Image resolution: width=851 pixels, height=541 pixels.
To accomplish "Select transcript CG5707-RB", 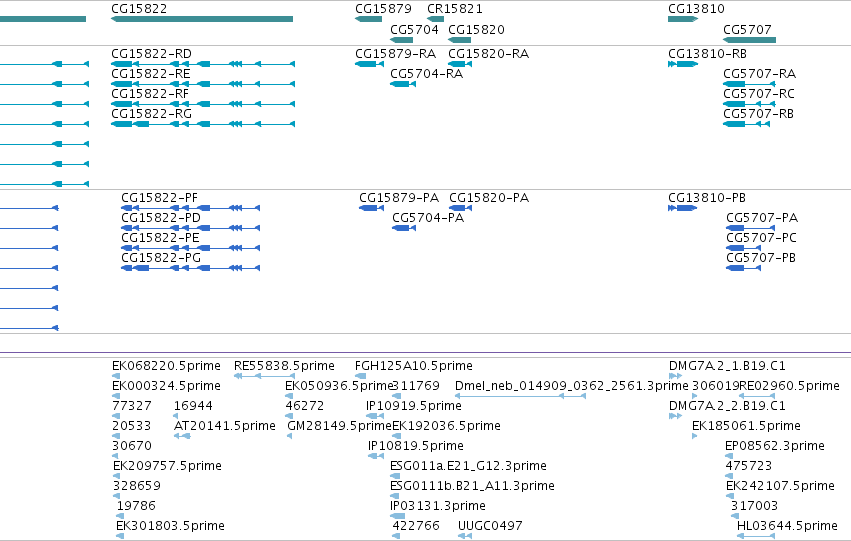I will pyautogui.click(x=746, y=124).
